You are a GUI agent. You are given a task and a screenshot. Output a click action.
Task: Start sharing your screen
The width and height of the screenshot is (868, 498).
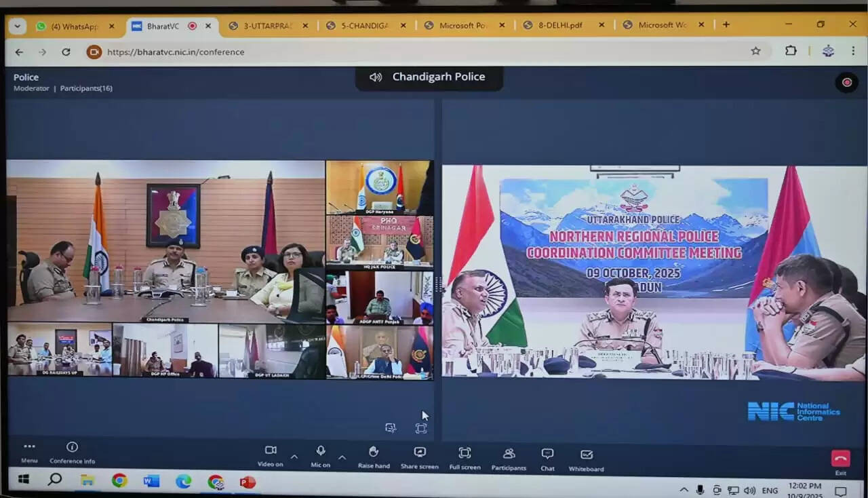(x=419, y=455)
